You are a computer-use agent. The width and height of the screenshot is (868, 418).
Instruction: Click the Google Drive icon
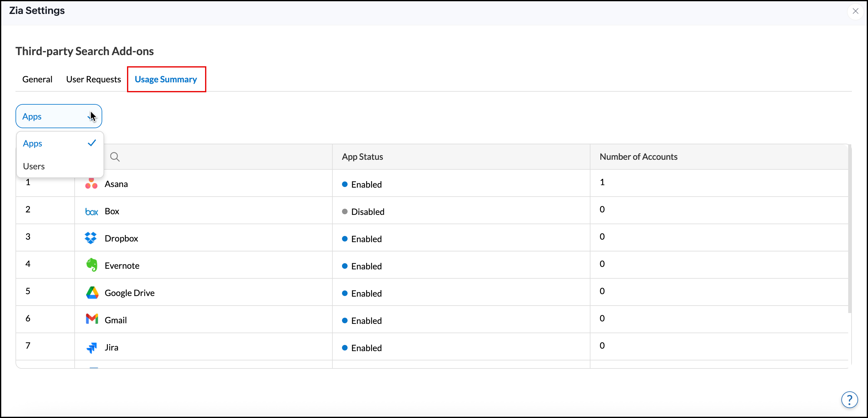pyautogui.click(x=92, y=293)
